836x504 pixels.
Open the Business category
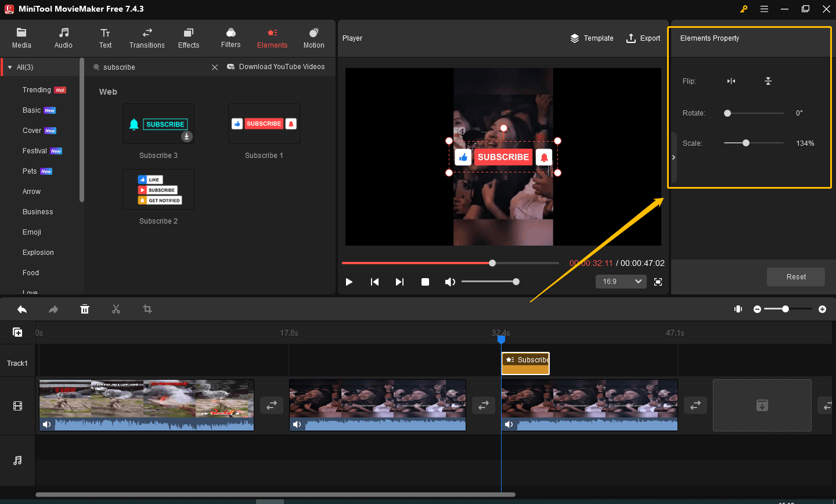pos(38,212)
